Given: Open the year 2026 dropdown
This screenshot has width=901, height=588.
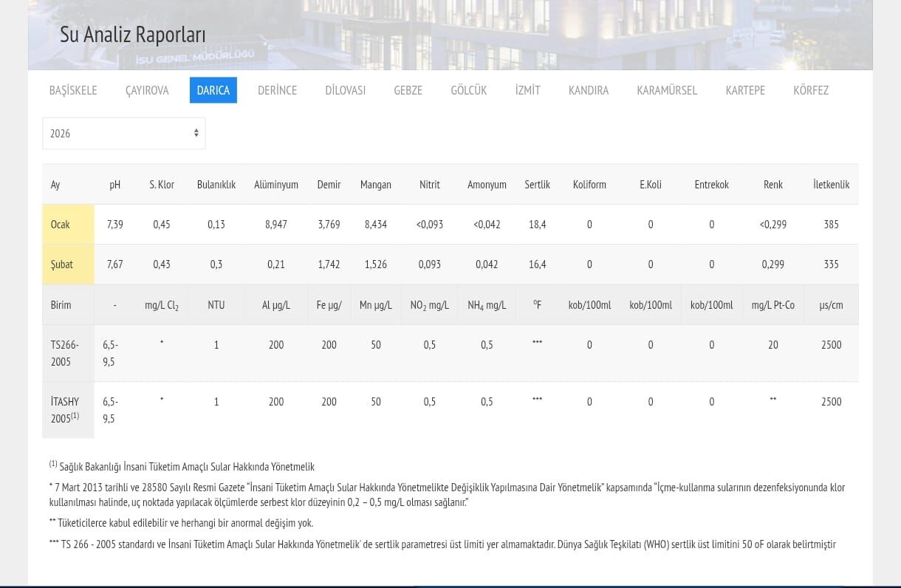Looking at the screenshot, I should click(x=123, y=134).
